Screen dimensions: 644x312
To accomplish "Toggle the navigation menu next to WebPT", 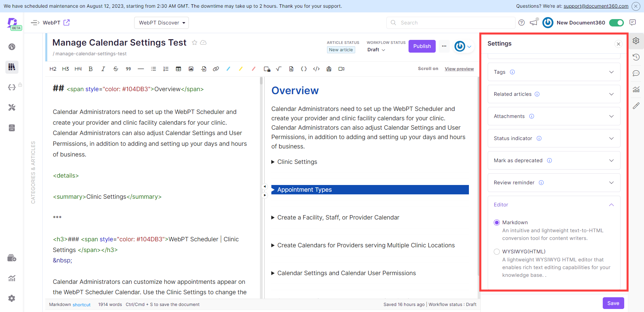I will point(35,23).
